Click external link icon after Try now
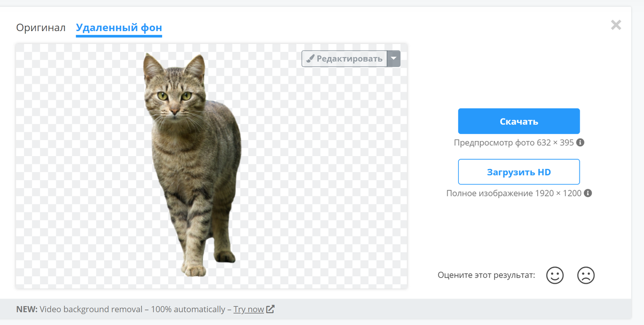 [270, 309]
